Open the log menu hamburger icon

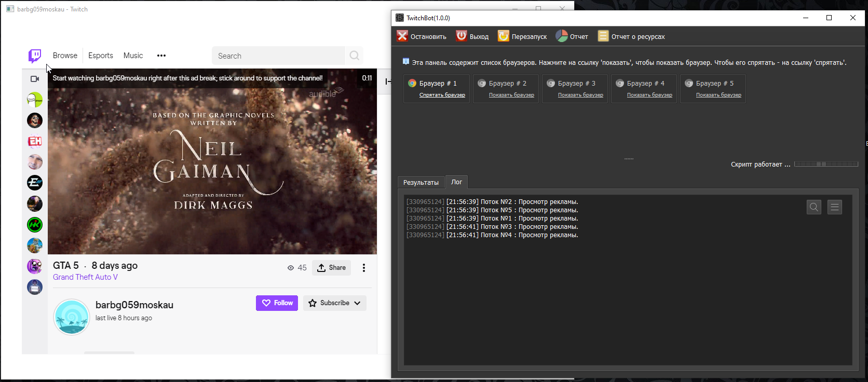pos(834,207)
